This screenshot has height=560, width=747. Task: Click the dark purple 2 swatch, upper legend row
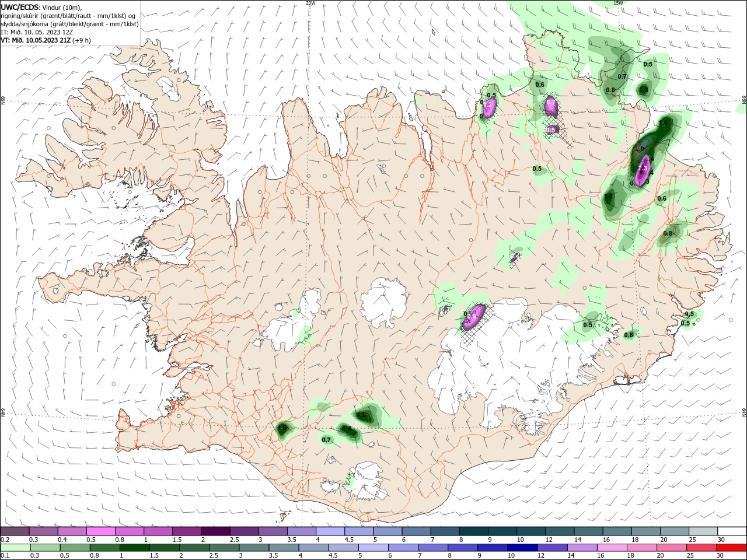click(215, 531)
